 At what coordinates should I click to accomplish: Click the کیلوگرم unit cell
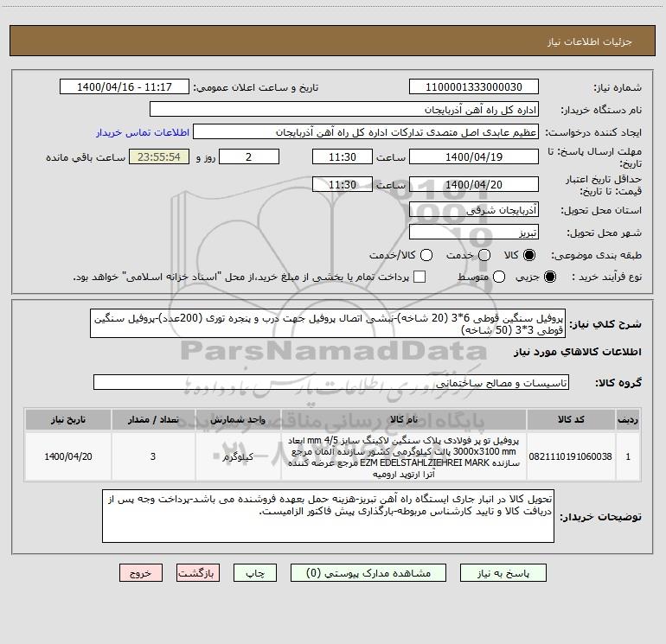point(238,456)
